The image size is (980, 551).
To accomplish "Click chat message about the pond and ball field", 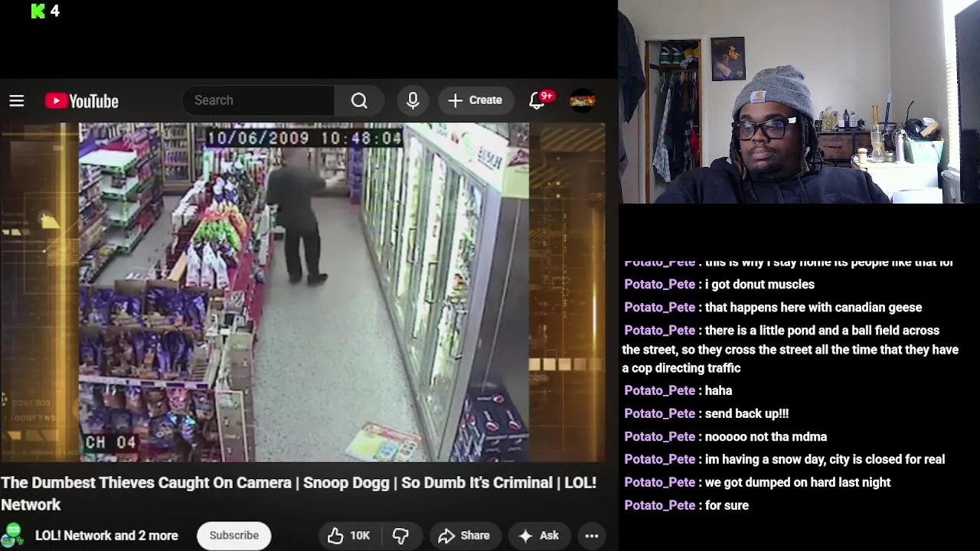I will click(x=790, y=349).
